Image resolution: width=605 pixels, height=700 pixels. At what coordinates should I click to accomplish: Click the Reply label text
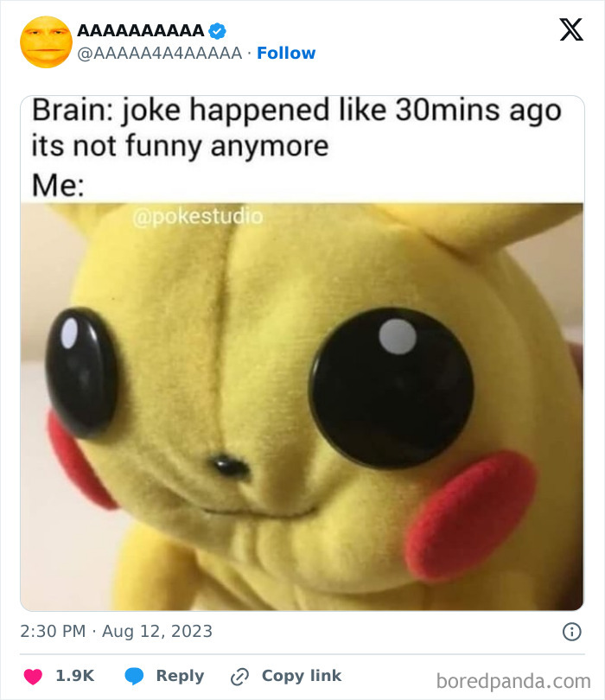coord(181,676)
